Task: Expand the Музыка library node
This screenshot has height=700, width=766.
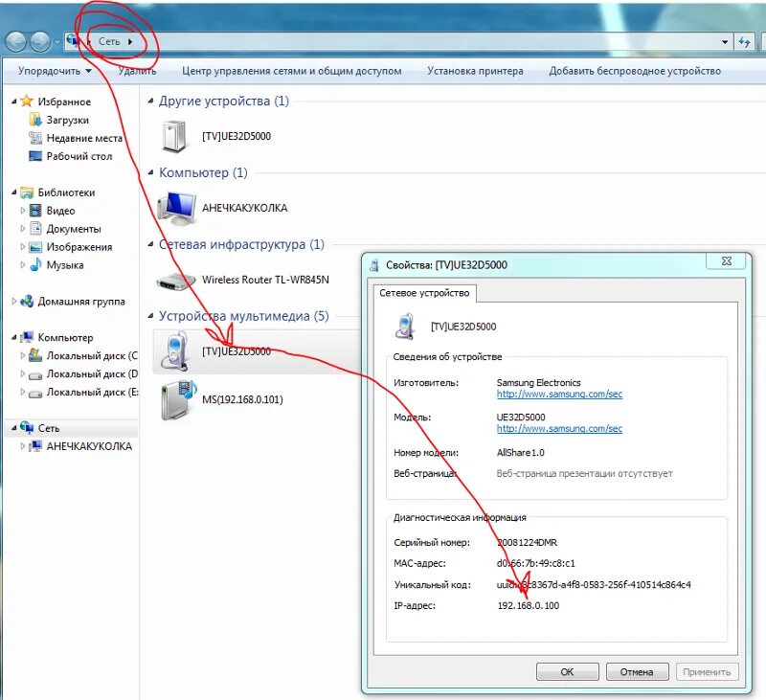Action: (22, 264)
